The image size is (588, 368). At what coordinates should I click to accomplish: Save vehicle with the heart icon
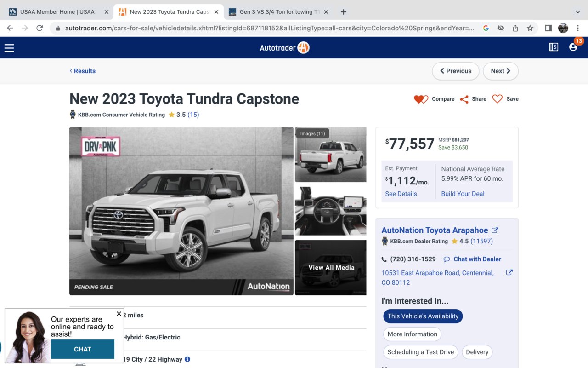point(497,99)
